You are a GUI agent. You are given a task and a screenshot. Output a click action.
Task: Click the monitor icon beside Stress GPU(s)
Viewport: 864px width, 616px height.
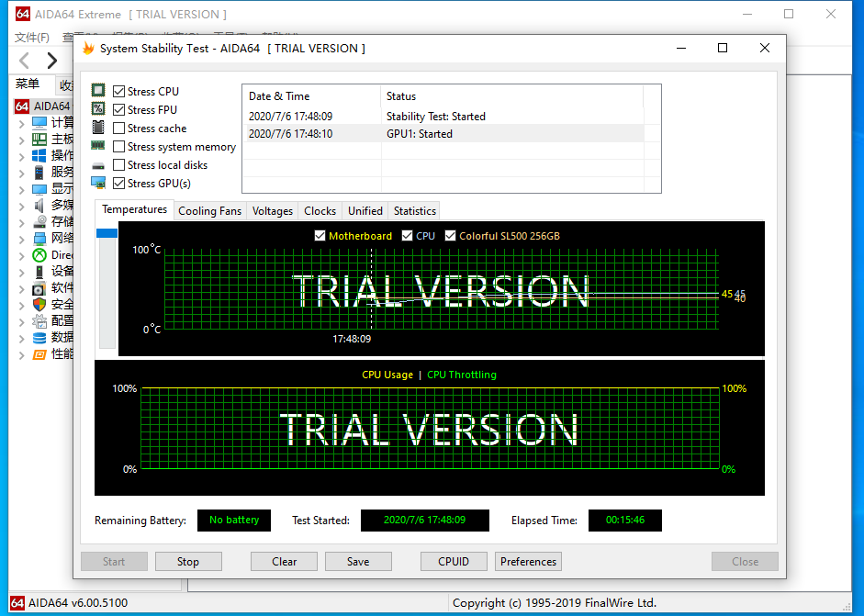98,183
